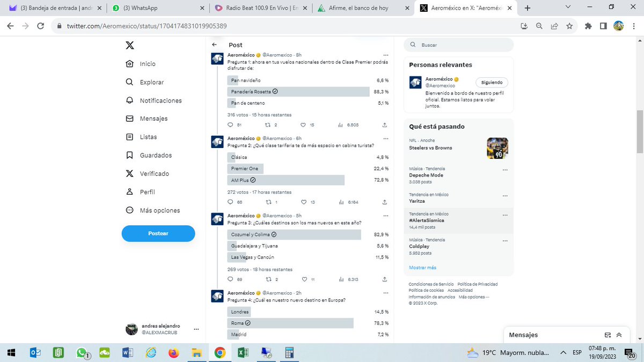Image resolution: width=644 pixels, height=362 pixels.
Task: Share the Pregunta 3 post
Action: [385, 279]
